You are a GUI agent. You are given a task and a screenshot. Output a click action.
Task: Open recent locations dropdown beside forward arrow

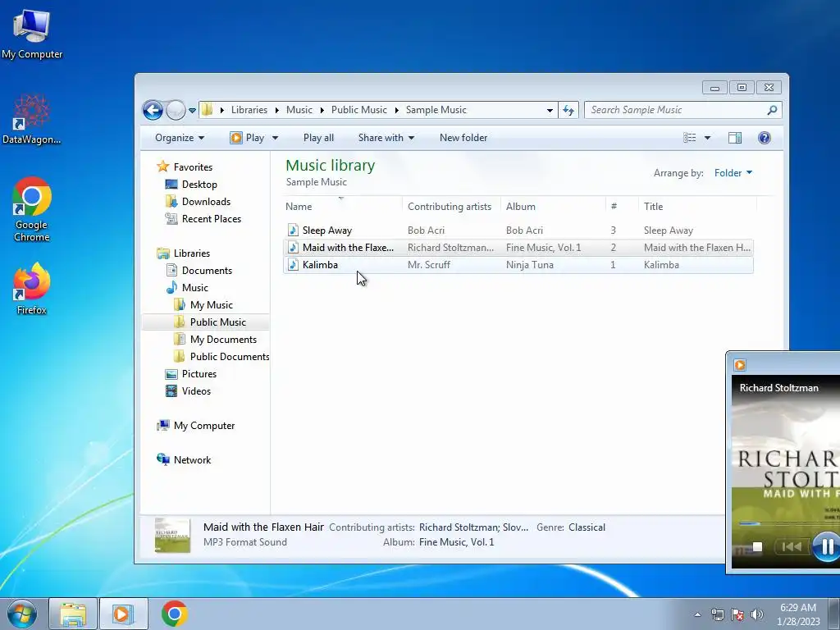coord(192,111)
